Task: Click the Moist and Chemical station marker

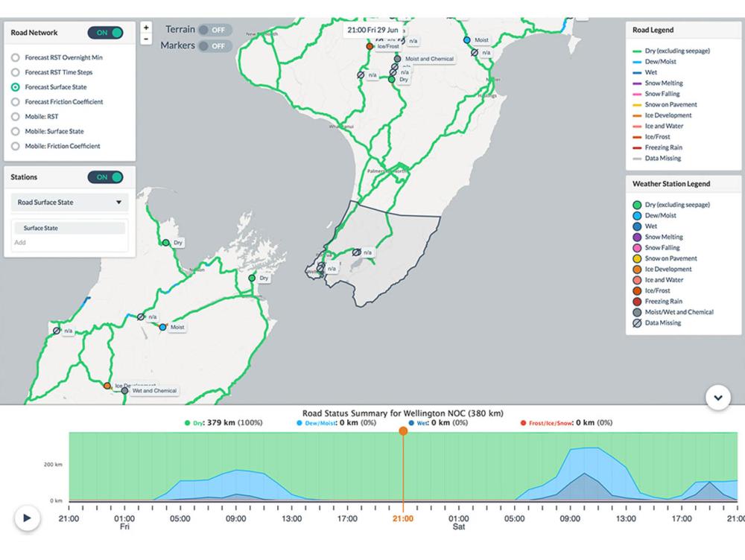Action: tap(398, 59)
